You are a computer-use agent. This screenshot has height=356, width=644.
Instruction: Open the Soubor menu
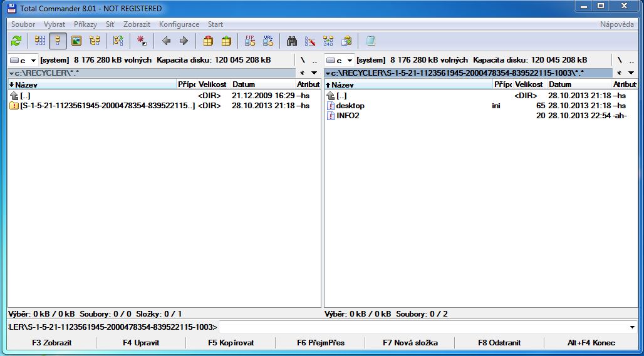(x=23, y=24)
